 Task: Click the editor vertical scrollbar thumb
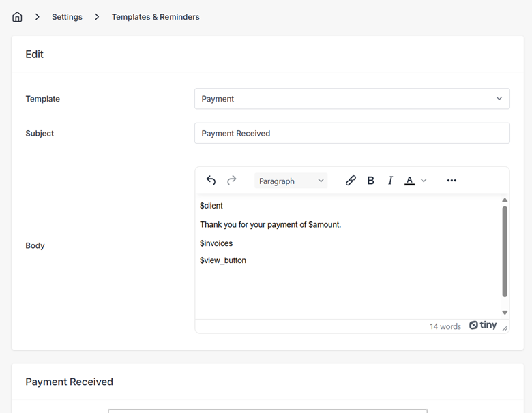point(505,251)
